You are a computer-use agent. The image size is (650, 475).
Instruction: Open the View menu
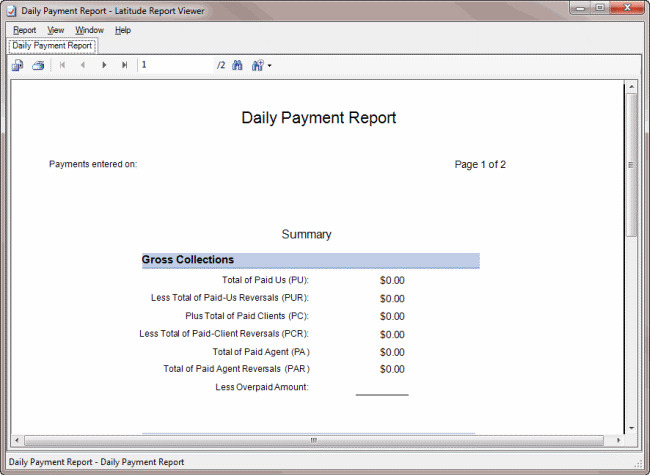pyautogui.click(x=56, y=30)
